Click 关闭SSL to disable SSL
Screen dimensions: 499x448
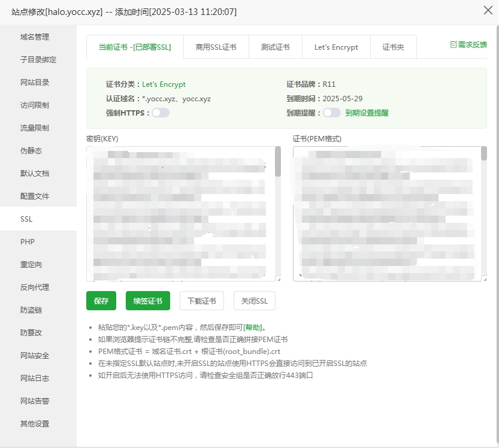[x=254, y=301]
